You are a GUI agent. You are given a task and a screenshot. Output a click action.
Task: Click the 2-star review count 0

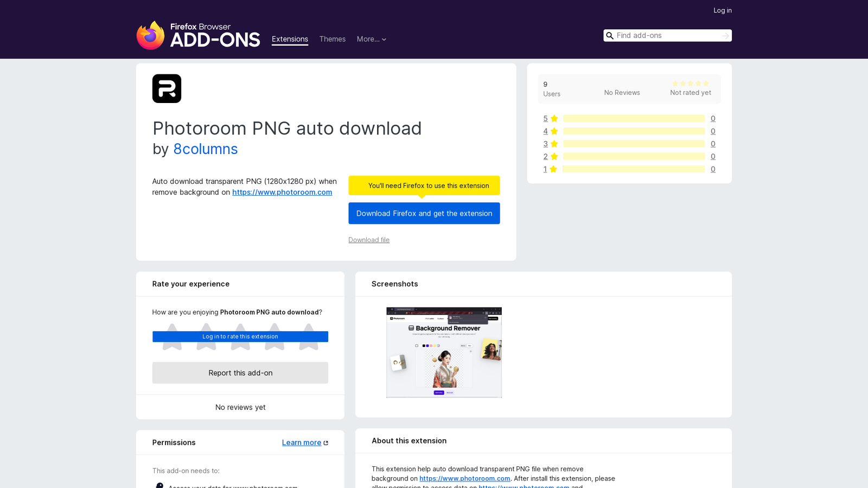coord(713,157)
